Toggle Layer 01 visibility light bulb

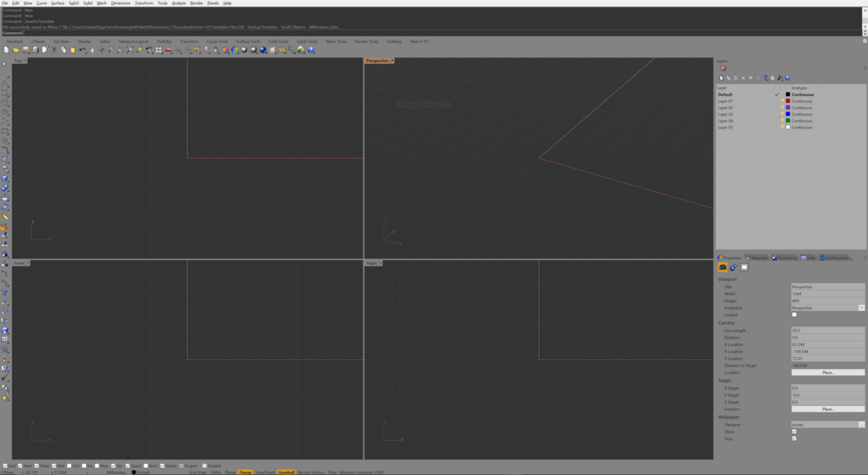(782, 101)
